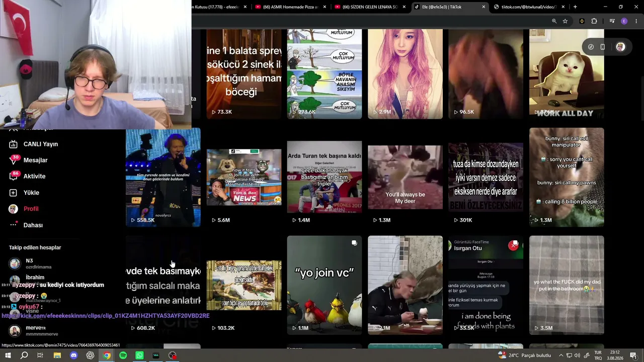The height and width of the screenshot is (362, 644).
Task: Open the man eating soup video
Action: (405, 285)
